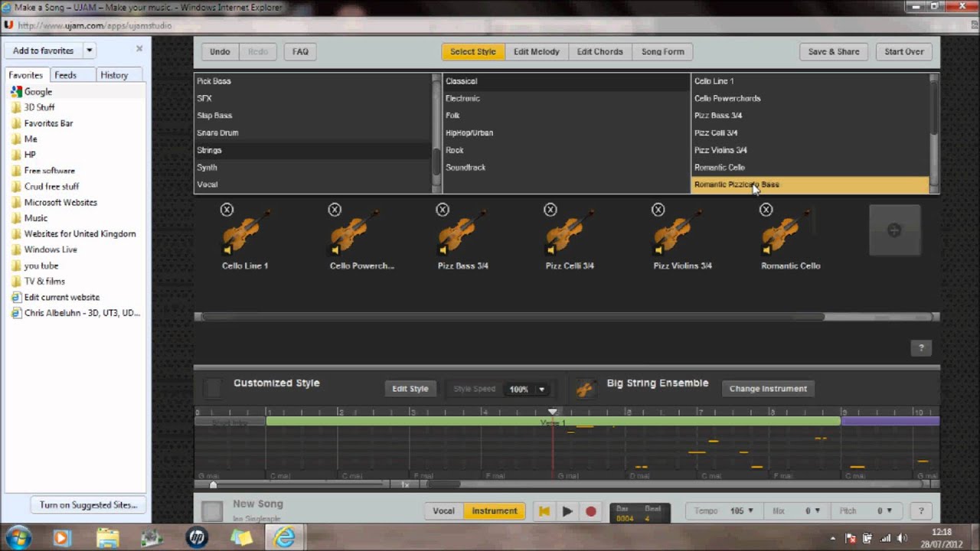
Task: Switch to the Song Form tab
Action: click(663, 51)
